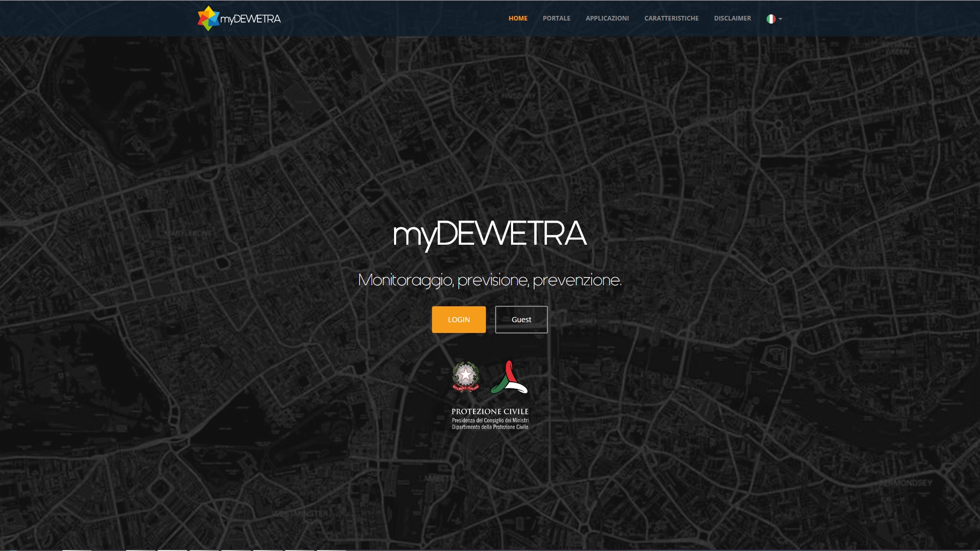Image resolution: width=980 pixels, height=551 pixels.
Task: Open the APPLICAZIONI menu item
Action: point(607,18)
